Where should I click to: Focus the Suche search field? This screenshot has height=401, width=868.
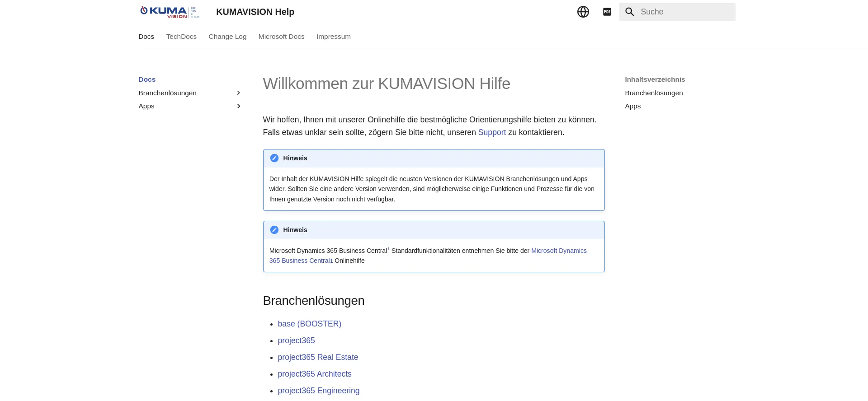[677, 12]
